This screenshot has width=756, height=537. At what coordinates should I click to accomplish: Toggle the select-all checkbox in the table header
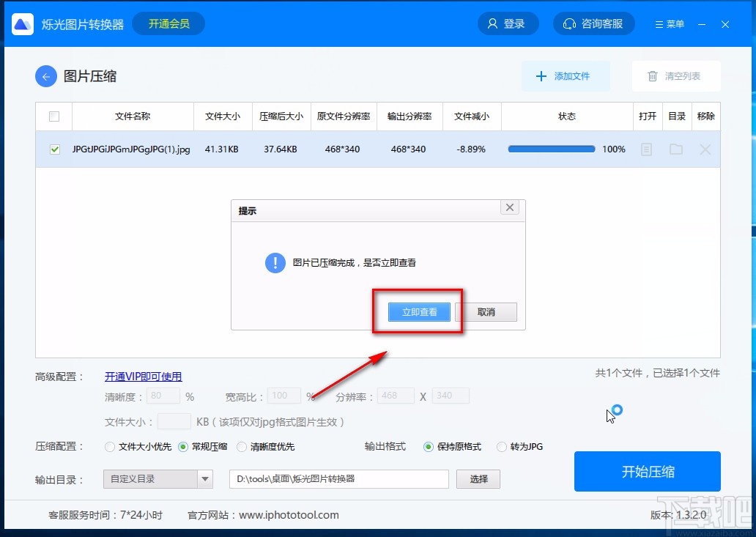(x=53, y=116)
